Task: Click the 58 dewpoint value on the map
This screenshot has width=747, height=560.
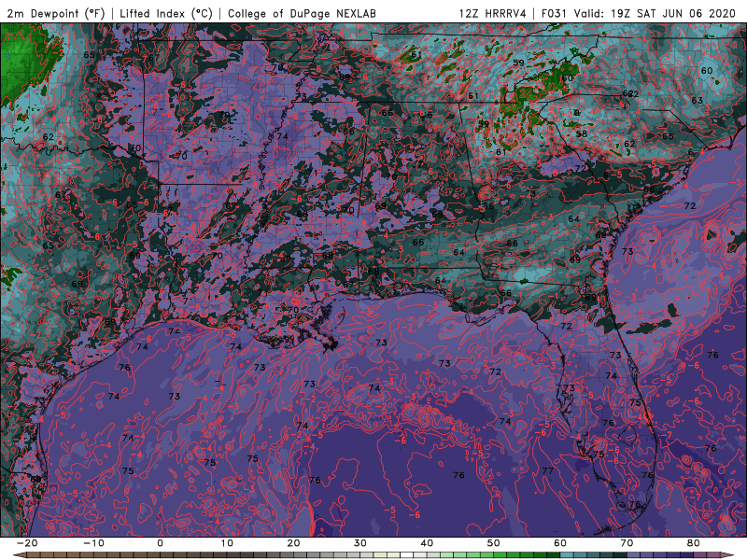Action: (x=581, y=133)
